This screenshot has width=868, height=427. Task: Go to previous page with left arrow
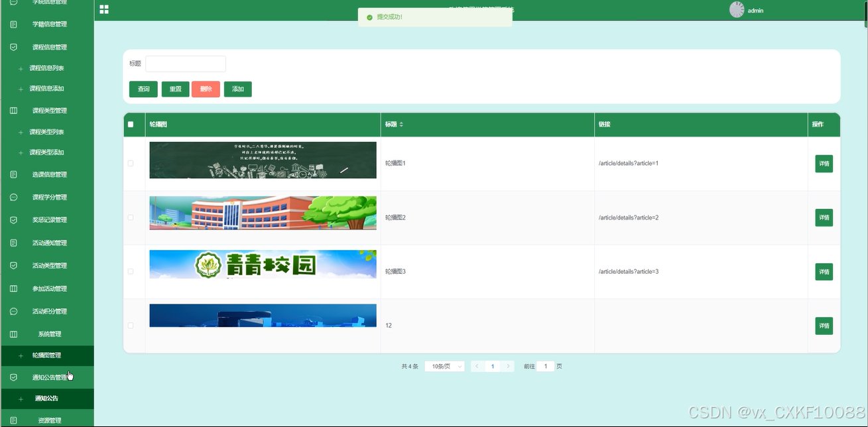(477, 366)
